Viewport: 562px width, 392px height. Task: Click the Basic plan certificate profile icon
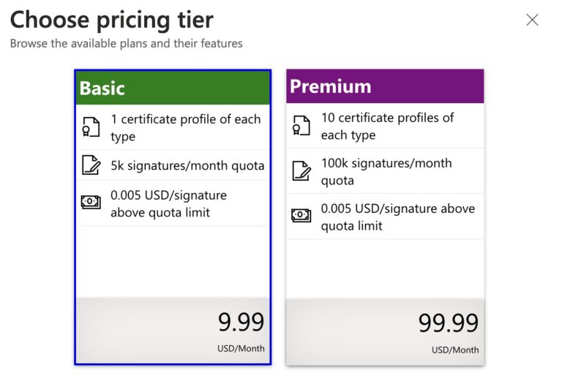point(91,127)
